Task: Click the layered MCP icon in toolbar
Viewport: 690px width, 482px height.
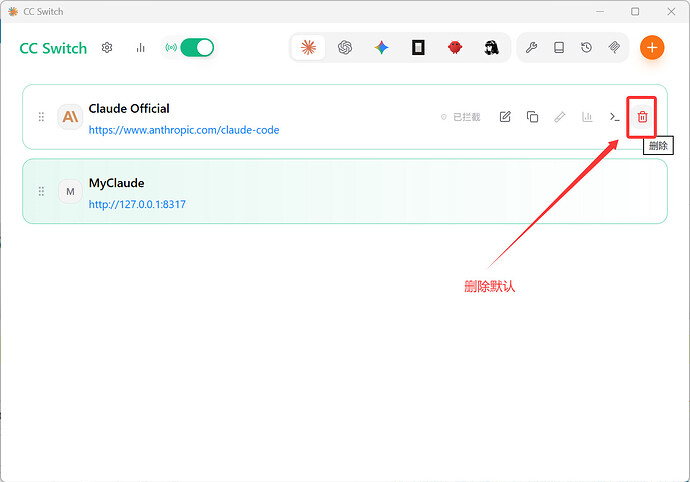Action: [x=614, y=47]
